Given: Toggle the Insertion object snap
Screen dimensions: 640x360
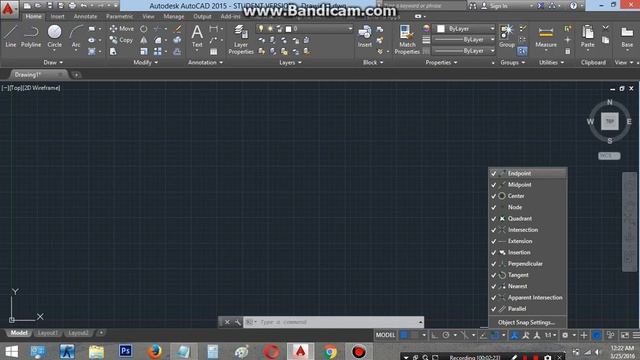Looking at the screenshot, I should (528, 252).
